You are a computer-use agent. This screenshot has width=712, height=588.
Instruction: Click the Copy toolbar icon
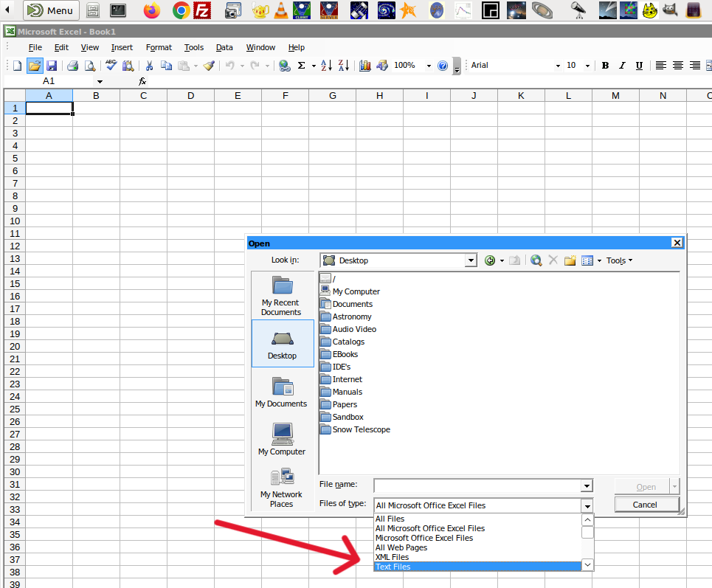[166, 66]
